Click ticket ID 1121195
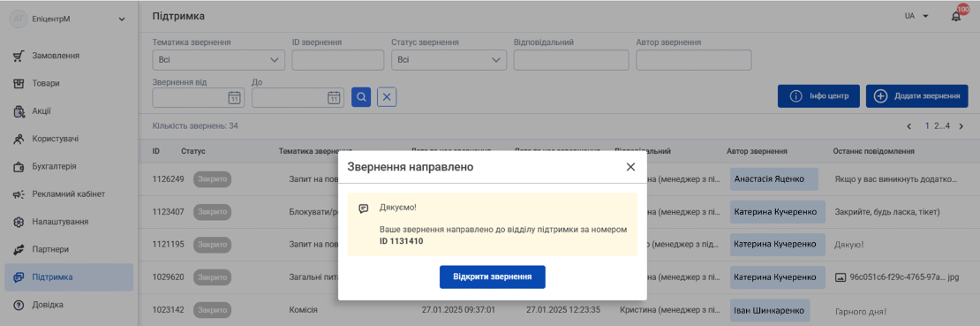980x326 pixels. click(168, 244)
